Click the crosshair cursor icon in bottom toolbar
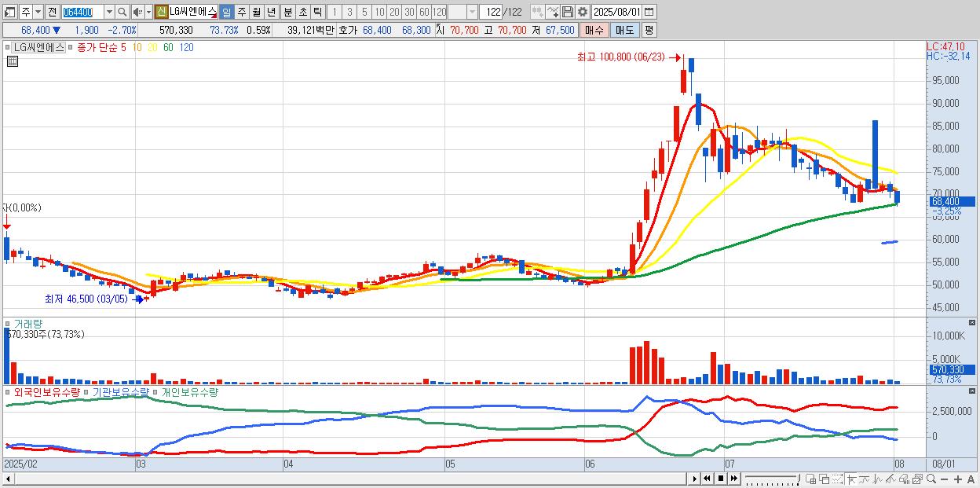This screenshot has height=488, width=980. [x=851, y=479]
